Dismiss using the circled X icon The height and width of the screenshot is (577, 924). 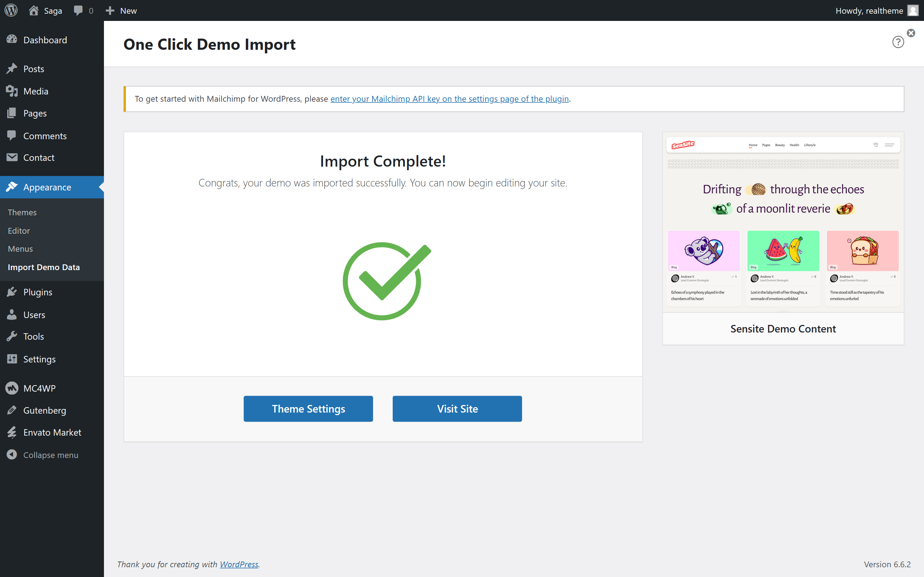[911, 33]
